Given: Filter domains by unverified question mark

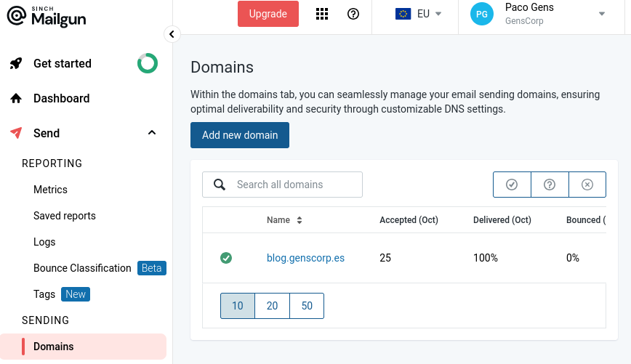Looking at the screenshot, I should coord(550,185).
